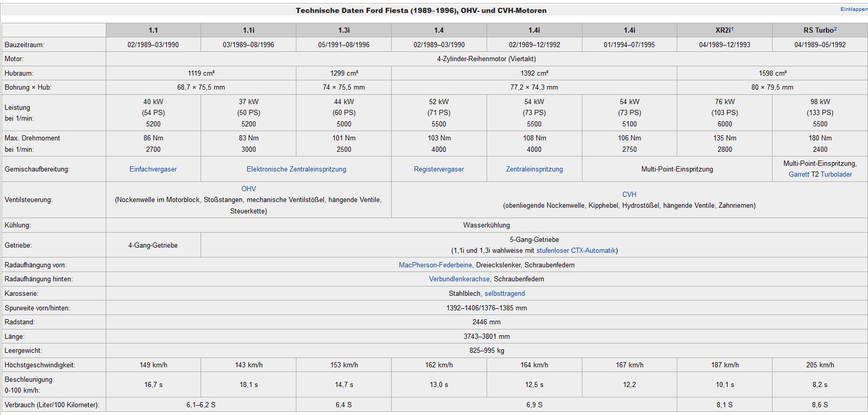Open the Elektronische Zentraleinspritzung link

296,169
